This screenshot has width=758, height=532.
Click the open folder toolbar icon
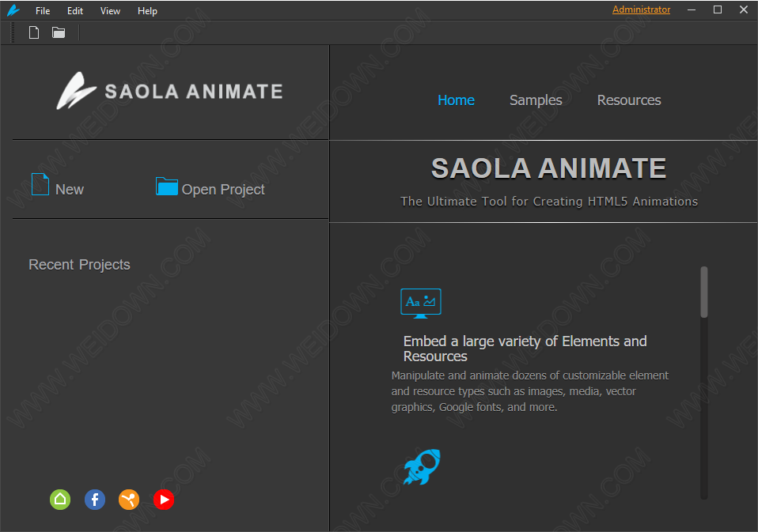coord(59,32)
